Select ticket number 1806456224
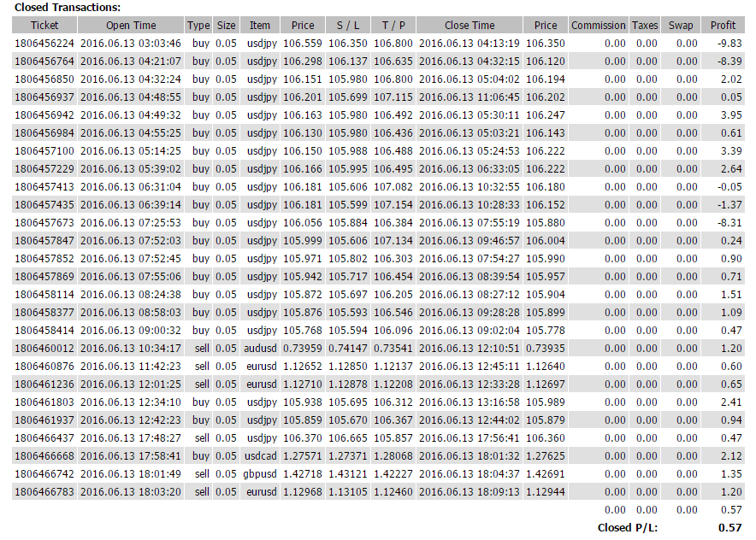The width and height of the screenshot is (756, 540). [x=44, y=43]
